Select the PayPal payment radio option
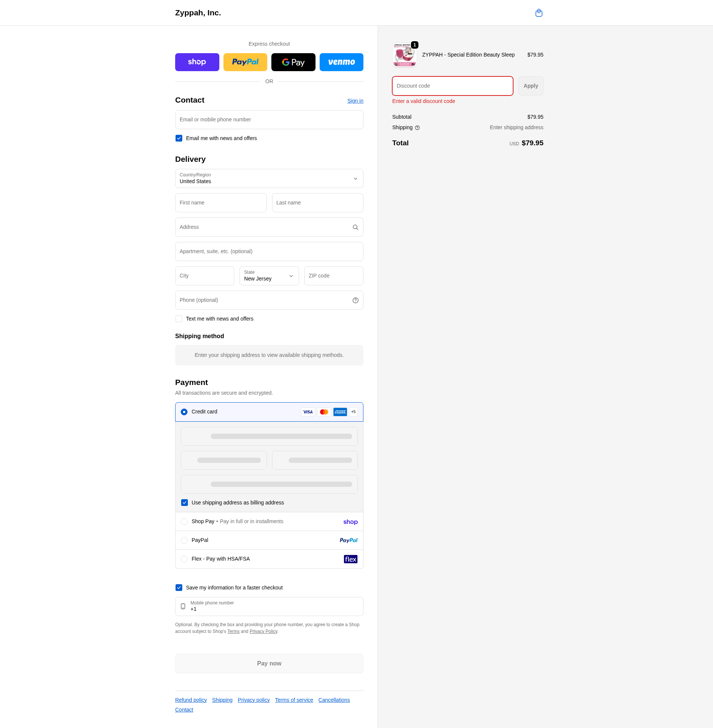This screenshot has height=728, width=713. 184,540
